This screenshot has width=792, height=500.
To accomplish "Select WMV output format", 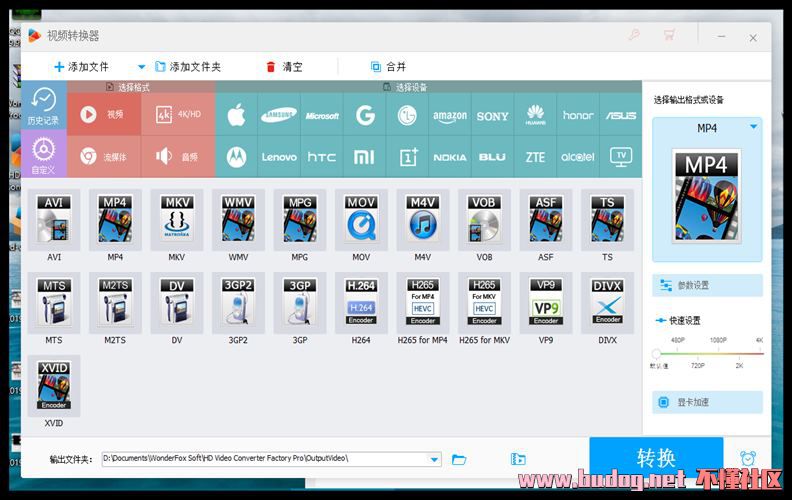I will pyautogui.click(x=238, y=220).
